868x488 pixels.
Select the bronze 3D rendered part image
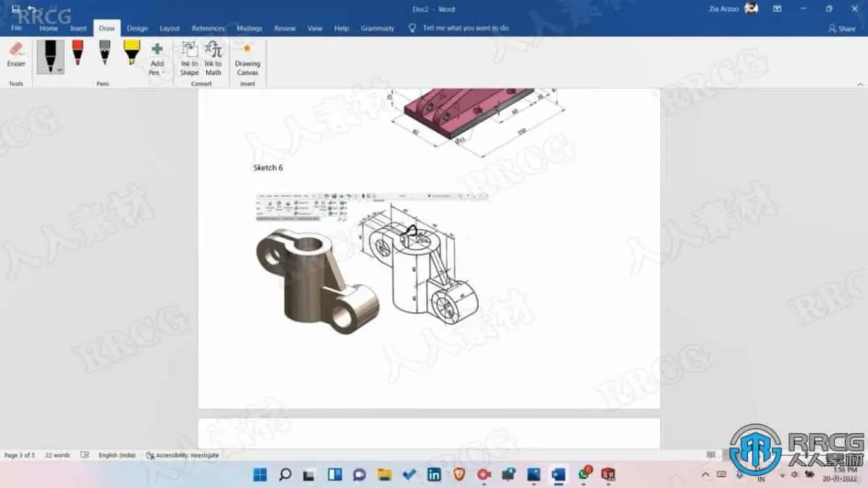pos(317,281)
